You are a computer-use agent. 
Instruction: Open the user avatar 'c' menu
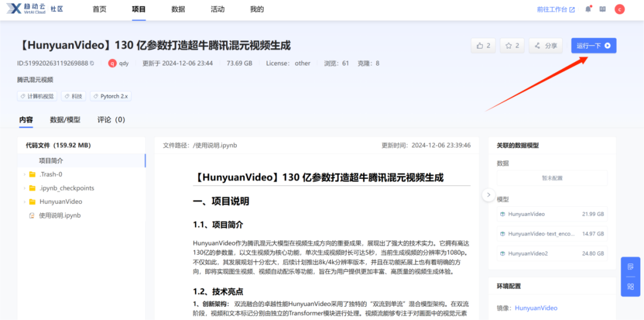[620, 9]
